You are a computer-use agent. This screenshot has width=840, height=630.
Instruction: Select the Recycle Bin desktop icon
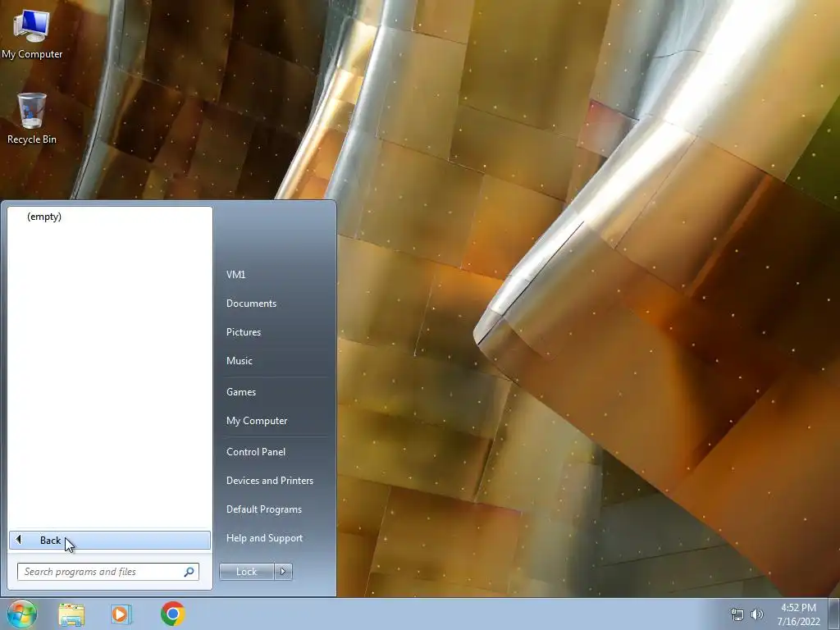click(32, 118)
